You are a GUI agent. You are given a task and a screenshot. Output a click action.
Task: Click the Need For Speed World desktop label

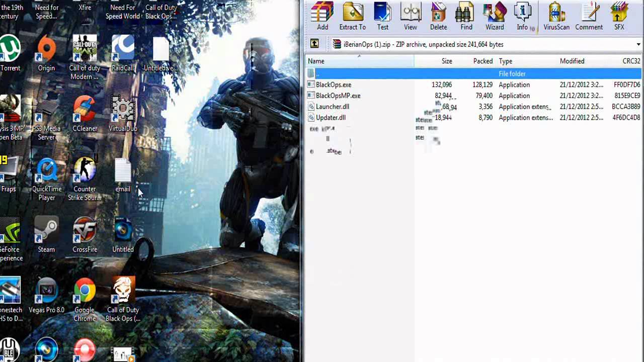tap(123, 12)
